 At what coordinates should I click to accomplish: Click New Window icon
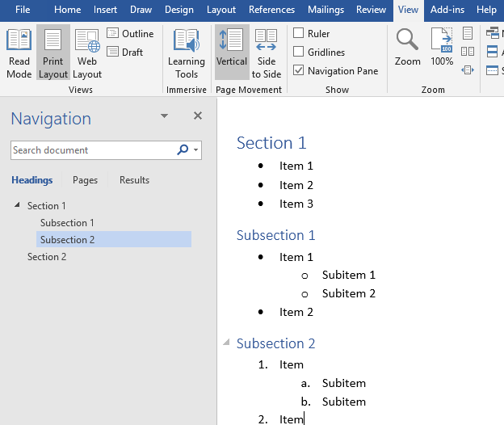pos(493,33)
